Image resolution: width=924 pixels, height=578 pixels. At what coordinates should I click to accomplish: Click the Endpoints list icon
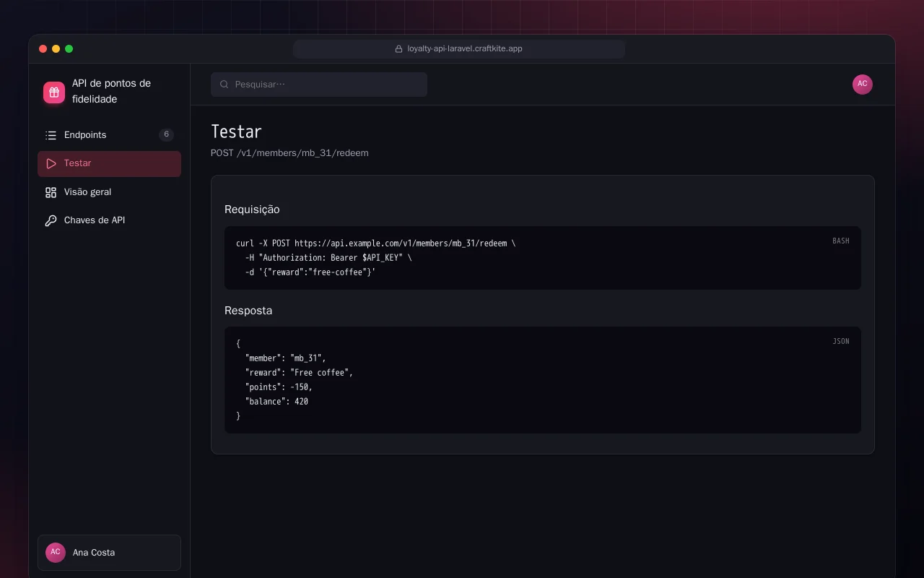51,135
